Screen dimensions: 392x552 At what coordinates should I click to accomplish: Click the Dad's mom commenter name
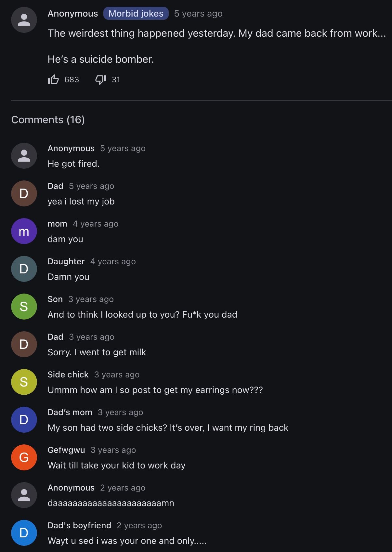(x=70, y=412)
